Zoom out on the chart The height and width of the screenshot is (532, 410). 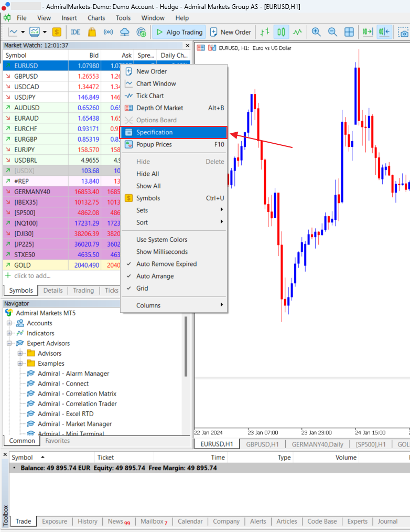(333, 32)
